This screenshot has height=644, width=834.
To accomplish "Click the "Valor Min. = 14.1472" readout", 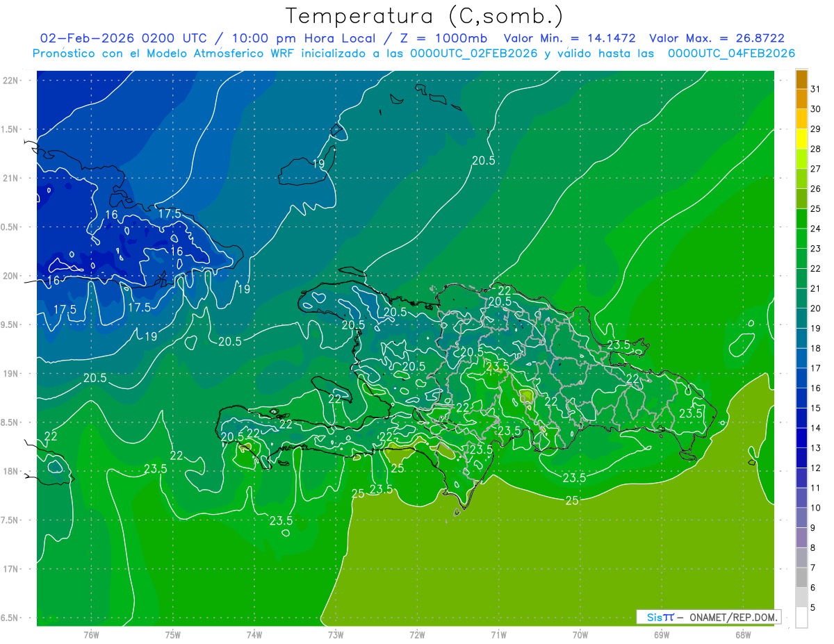I will tap(569, 39).
